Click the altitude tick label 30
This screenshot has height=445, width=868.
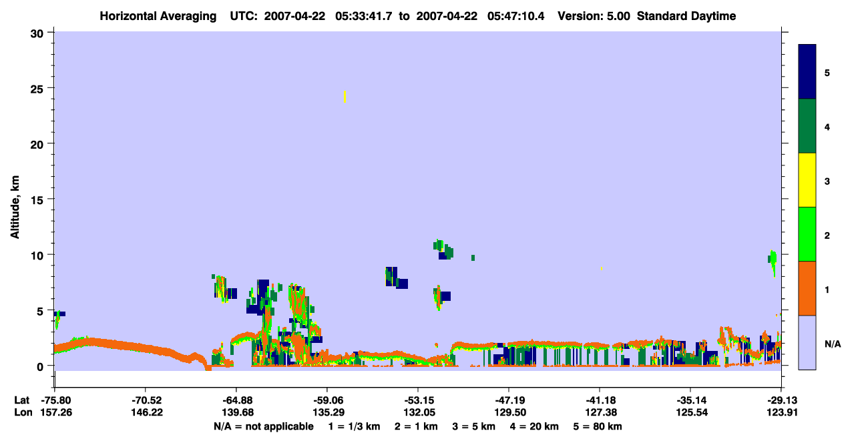tap(38, 33)
